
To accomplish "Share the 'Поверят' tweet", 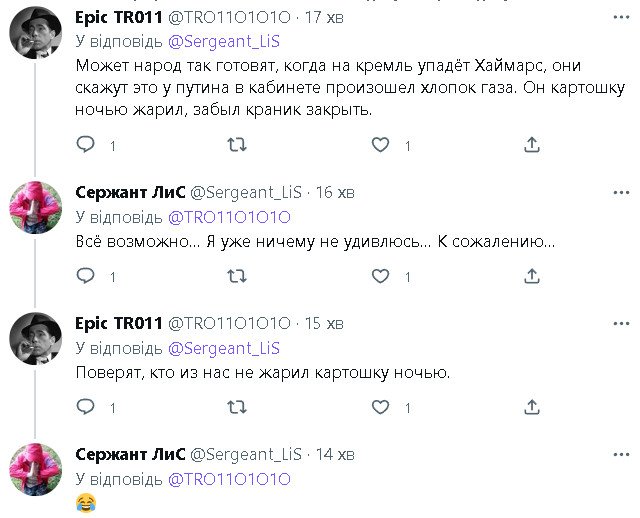I will (x=532, y=407).
